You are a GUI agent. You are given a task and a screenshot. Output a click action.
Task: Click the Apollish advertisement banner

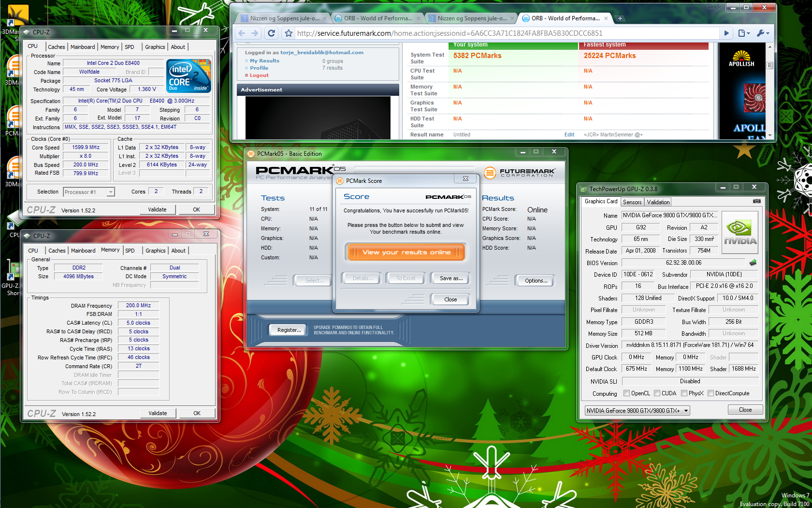[x=742, y=91]
